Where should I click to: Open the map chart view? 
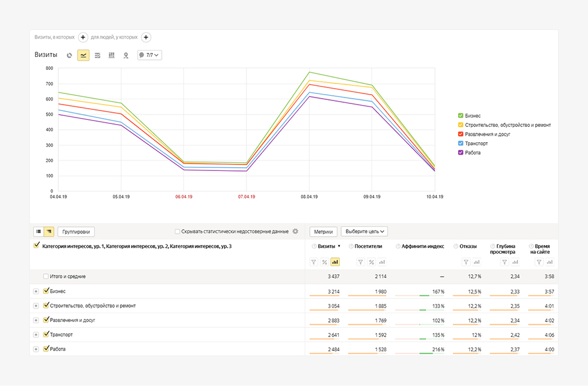126,55
